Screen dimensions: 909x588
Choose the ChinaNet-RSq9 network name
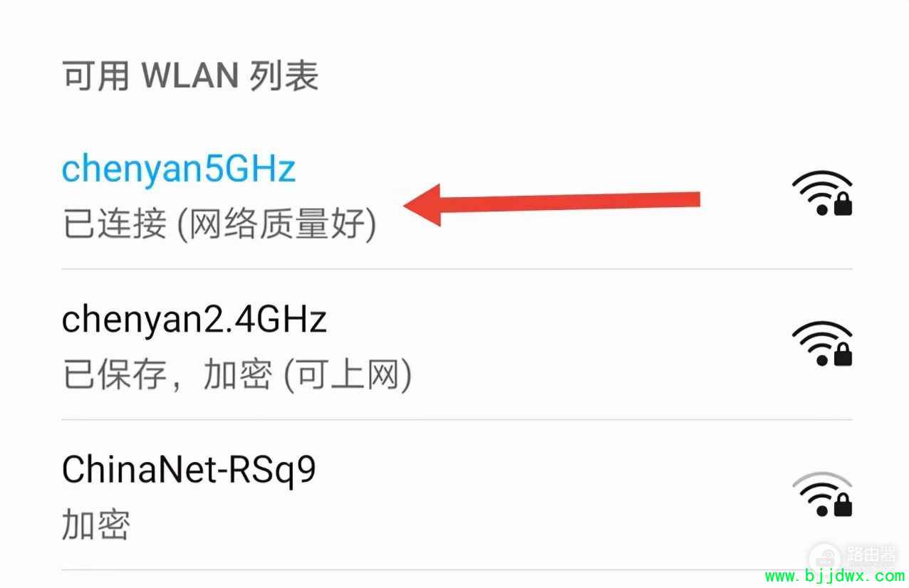pyautogui.click(x=189, y=470)
